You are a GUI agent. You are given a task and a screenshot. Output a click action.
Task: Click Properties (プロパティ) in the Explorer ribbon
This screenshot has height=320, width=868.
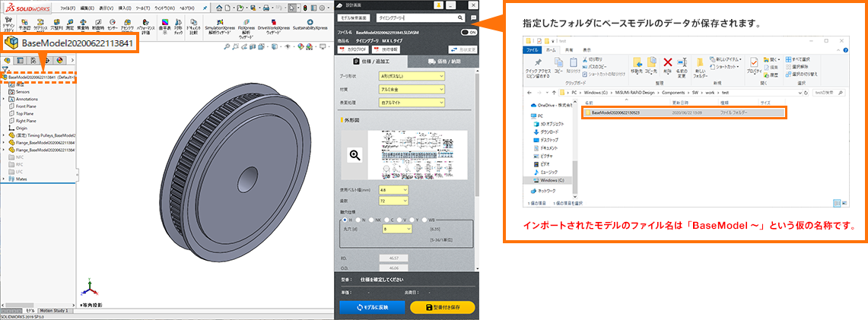tap(753, 65)
